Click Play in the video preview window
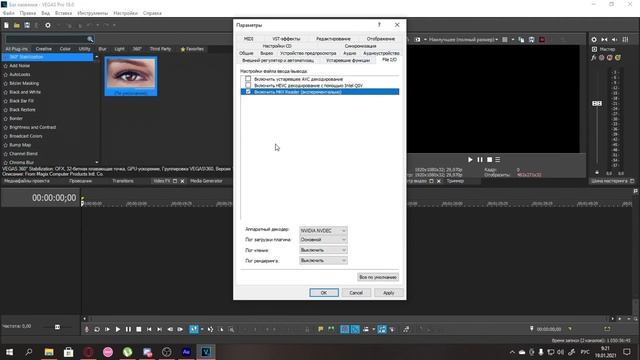Screen dimensions: 640x360 pyautogui.click(x=470, y=160)
